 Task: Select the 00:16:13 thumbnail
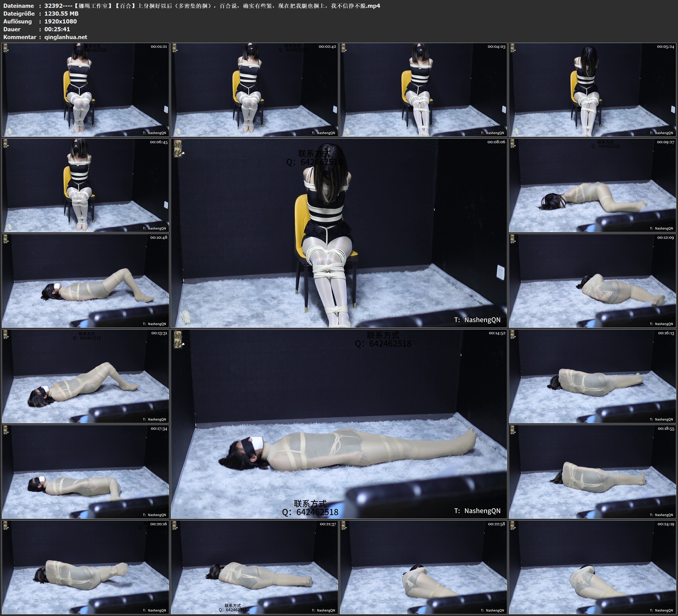[593, 376]
